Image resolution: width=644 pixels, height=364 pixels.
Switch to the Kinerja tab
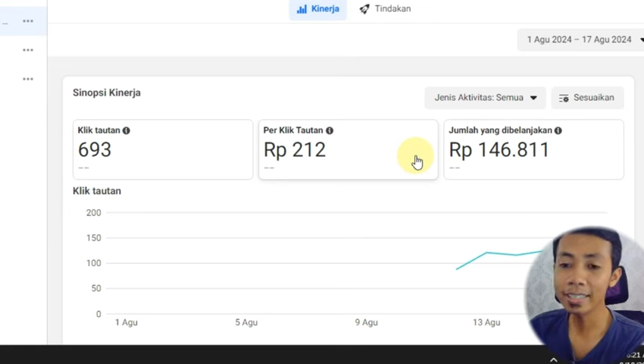point(317,9)
